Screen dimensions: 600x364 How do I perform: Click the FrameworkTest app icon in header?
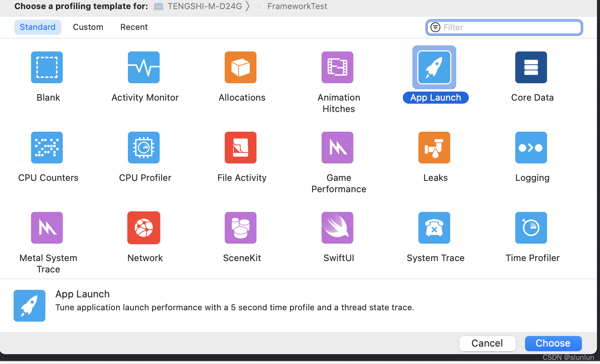258,6
